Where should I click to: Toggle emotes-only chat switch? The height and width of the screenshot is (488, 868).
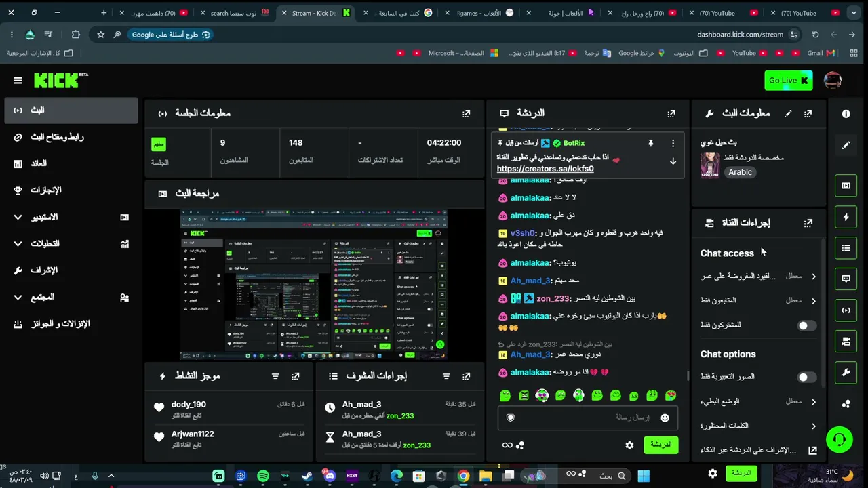(x=806, y=377)
